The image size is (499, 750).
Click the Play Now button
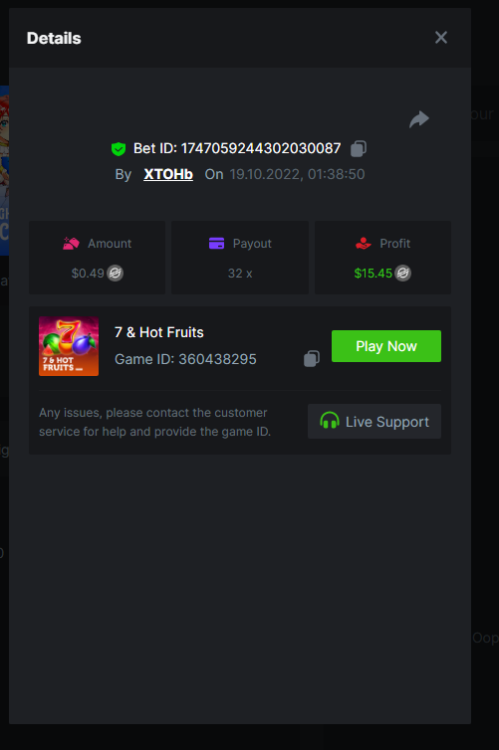(386, 346)
